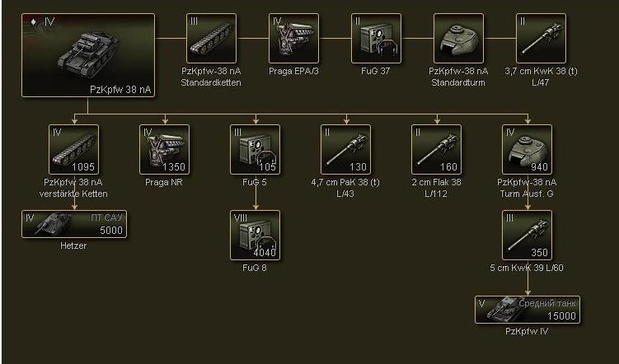Select the 5 cm KwK 39 L/60 gun
Screen dimensions: 619x364
(527, 235)
